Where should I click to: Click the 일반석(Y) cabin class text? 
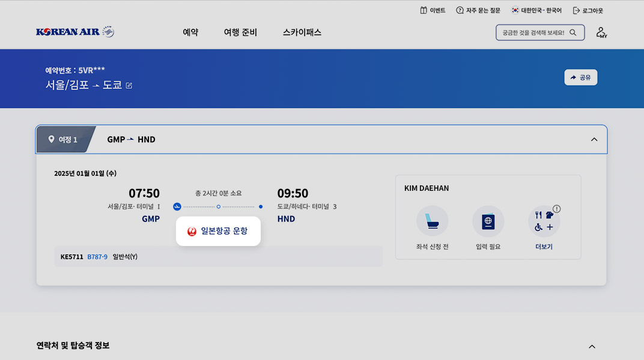coord(125,257)
